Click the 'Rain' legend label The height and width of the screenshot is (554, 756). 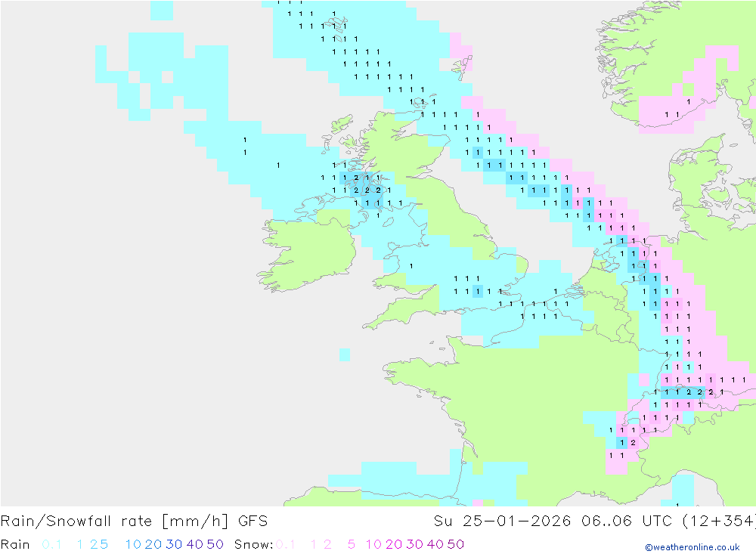click(x=15, y=544)
